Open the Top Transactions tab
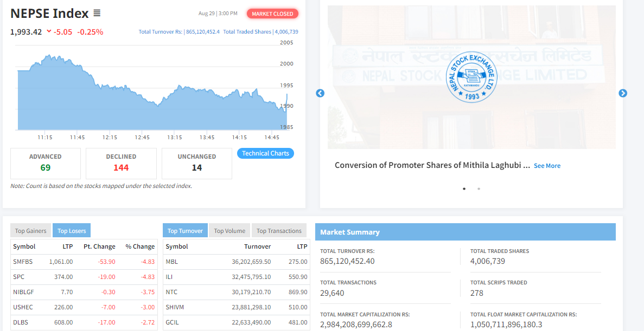 point(279,231)
